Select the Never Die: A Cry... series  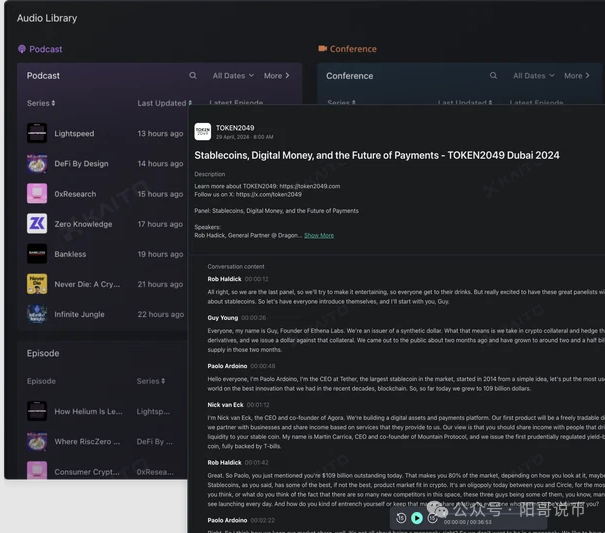87,284
